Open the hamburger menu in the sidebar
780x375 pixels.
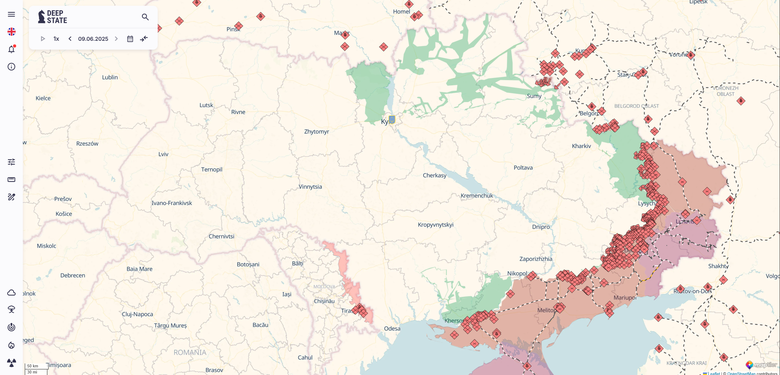[11, 15]
